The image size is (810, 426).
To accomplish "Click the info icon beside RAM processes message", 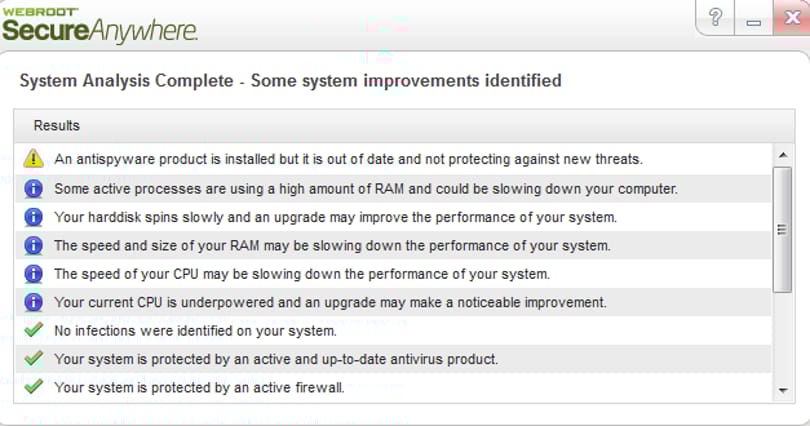I will click(34, 188).
